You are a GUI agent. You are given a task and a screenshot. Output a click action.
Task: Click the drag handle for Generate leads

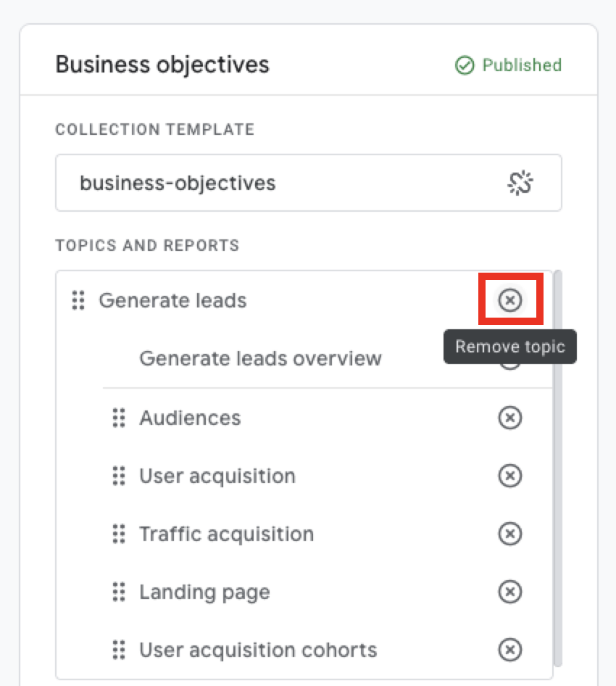(x=78, y=300)
